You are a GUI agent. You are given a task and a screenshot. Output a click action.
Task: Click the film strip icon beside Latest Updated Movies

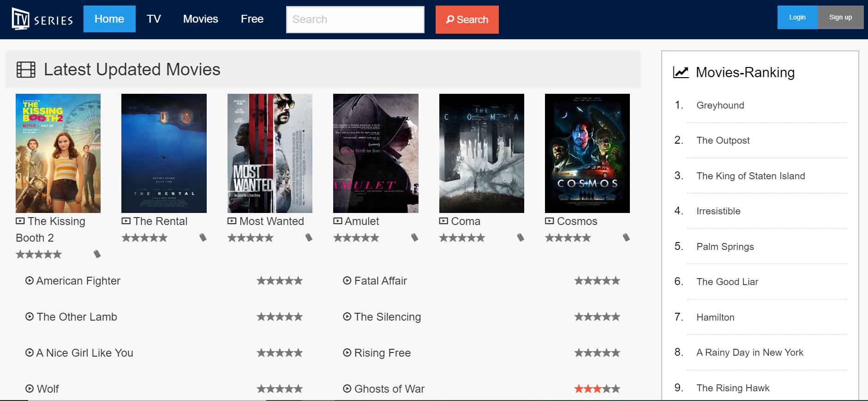click(26, 70)
